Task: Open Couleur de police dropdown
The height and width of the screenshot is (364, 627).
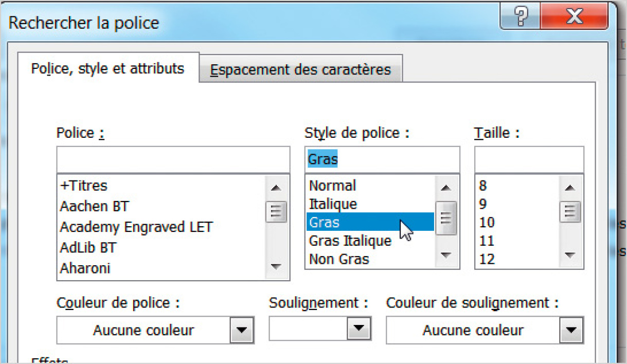Action: 241,330
